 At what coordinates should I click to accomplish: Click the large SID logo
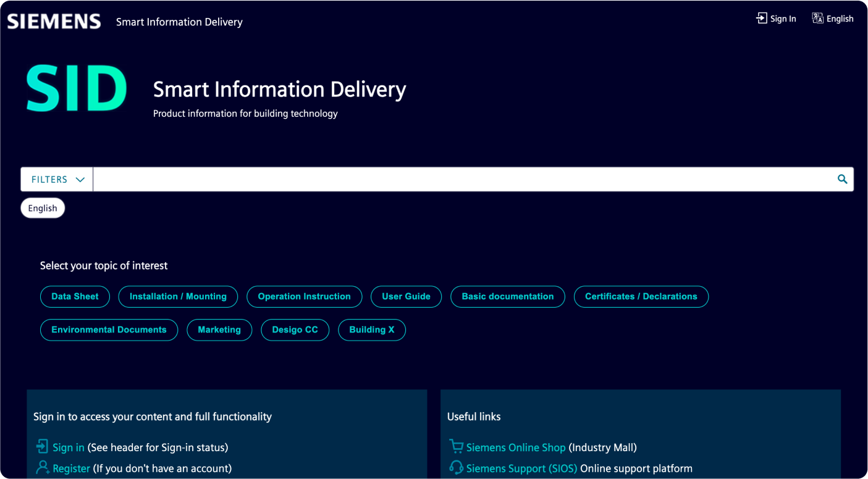[77, 90]
